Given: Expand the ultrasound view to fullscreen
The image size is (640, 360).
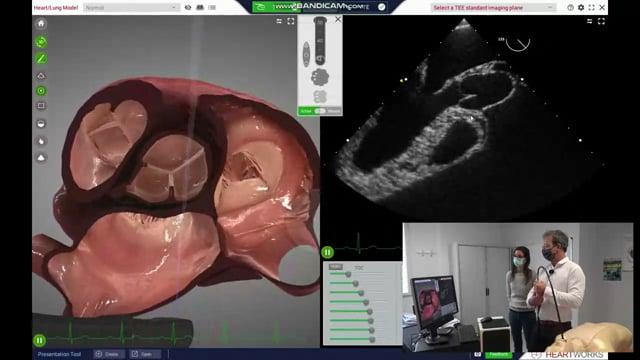Looking at the screenshot, I should coord(601,21).
